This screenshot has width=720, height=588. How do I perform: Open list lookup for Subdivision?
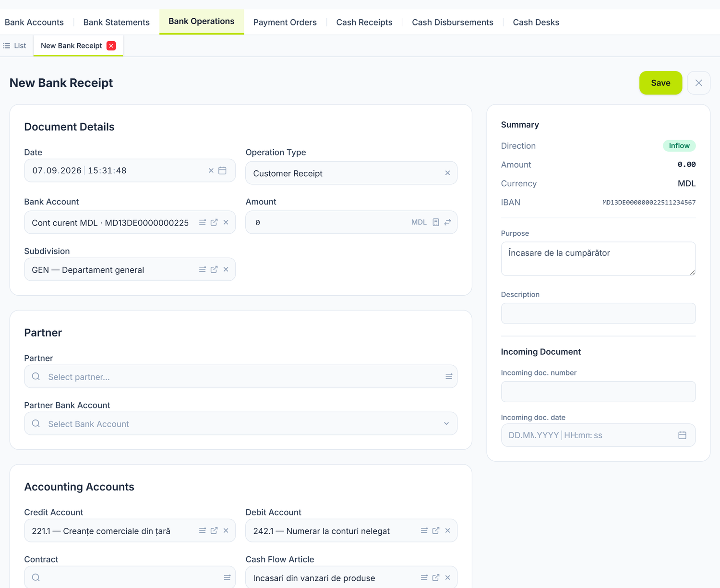click(203, 269)
